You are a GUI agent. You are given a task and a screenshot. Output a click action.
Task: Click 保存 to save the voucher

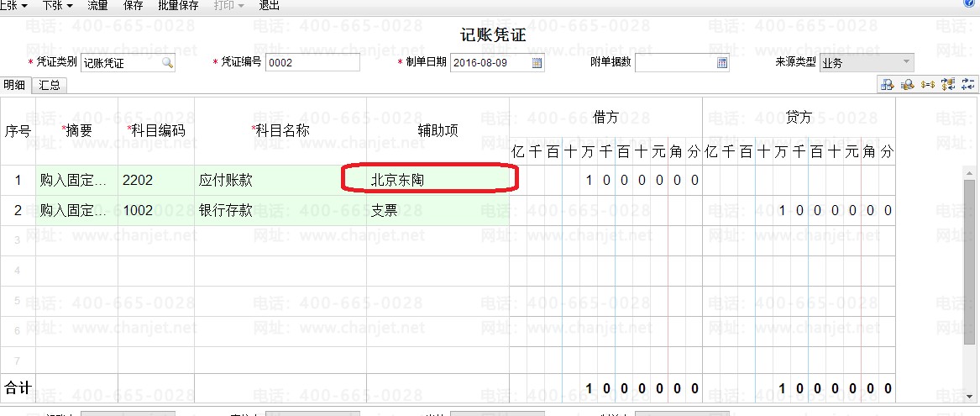coord(134,6)
